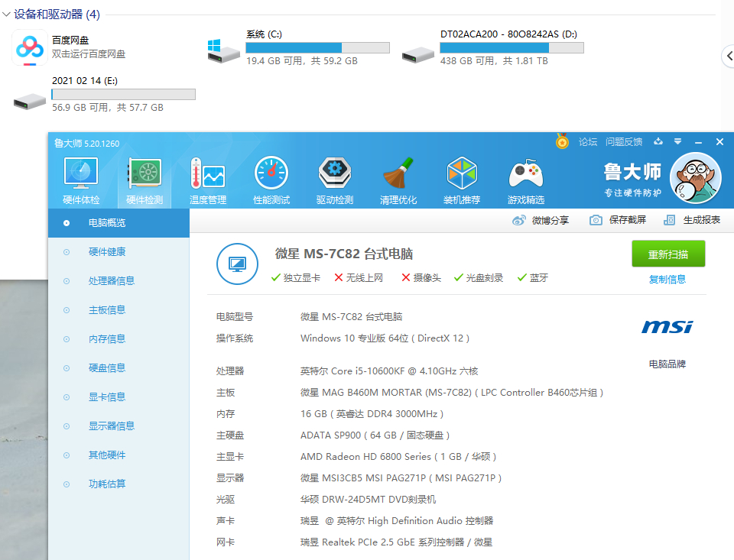Click the skin/download icon next to 问题反馈
The image size is (734, 560).
(x=658, y=141)
